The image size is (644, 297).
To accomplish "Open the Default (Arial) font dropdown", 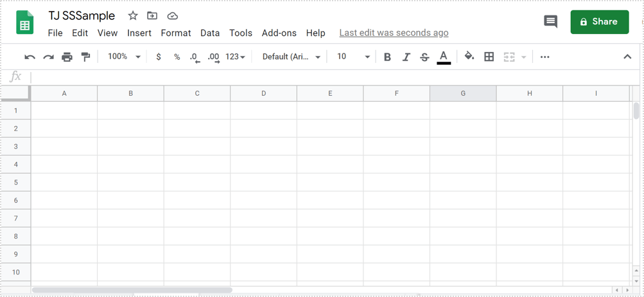I will (x=291, y=57).
